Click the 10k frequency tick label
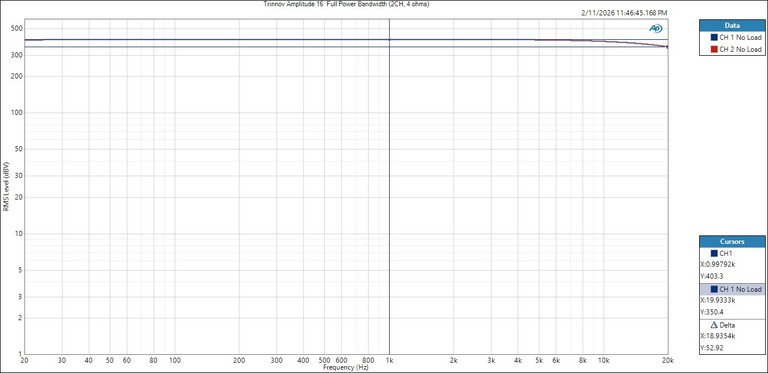The height and width of the screenshot is (373, 768). pos(603,361)
